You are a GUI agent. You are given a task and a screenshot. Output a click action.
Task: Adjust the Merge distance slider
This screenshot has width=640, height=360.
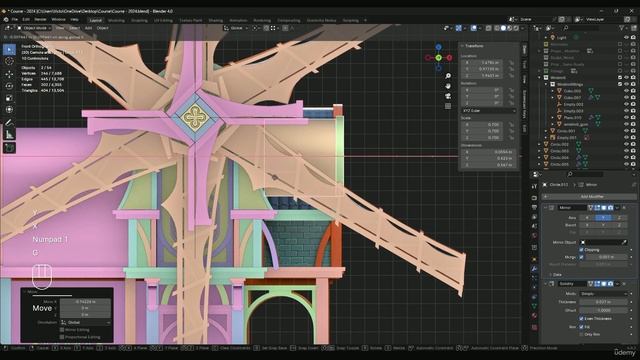click(x=606, y=257)
